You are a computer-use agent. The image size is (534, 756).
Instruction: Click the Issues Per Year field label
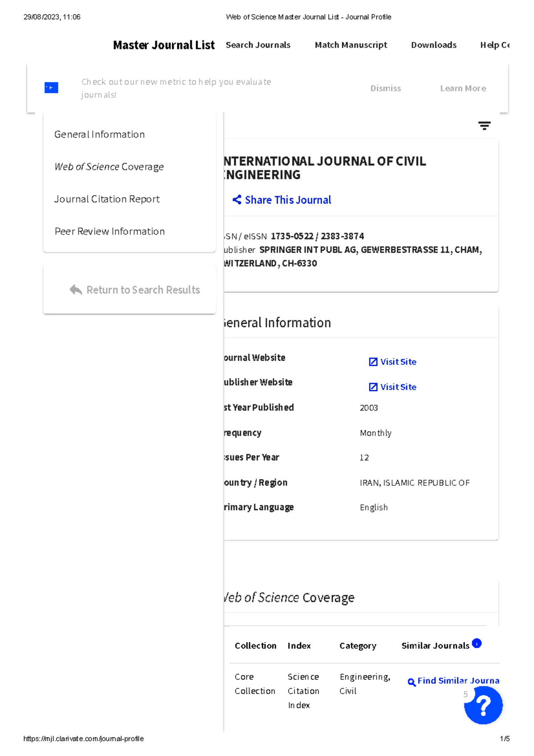click(251, 458)
